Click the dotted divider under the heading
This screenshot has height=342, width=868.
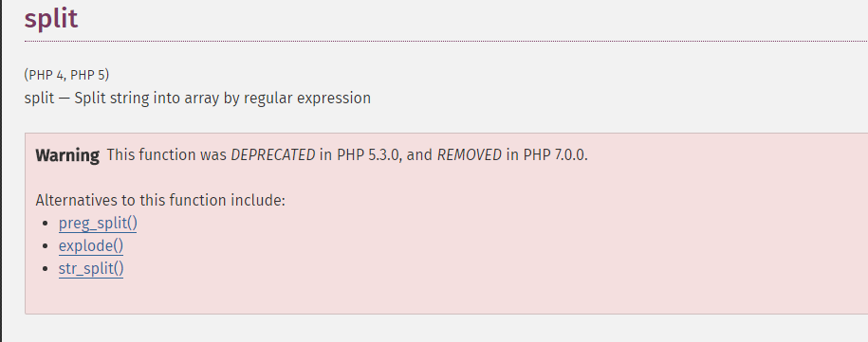pyautogui.click(x=446, y=41)
